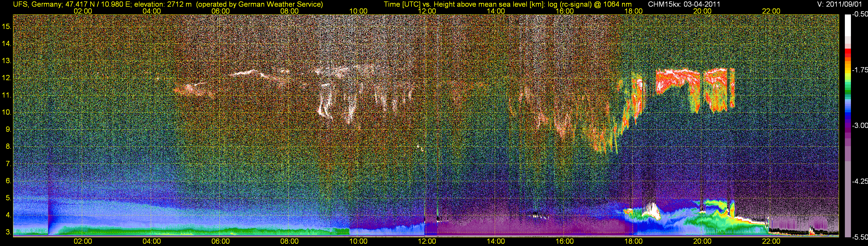Click the -3.00 colorbar scale value
The height and width of the screenshot is (246, 868).
click(860, 125)
